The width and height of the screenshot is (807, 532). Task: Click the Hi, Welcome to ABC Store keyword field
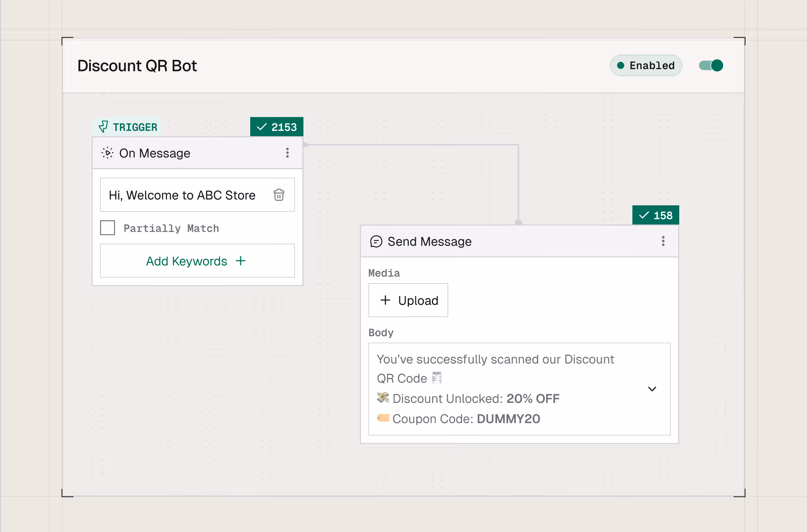tap(182, 195)
